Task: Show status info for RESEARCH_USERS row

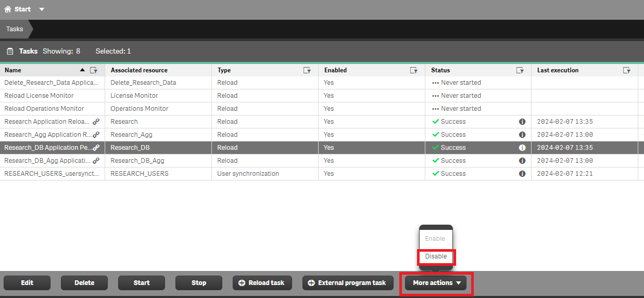Action: coord(522,174)
